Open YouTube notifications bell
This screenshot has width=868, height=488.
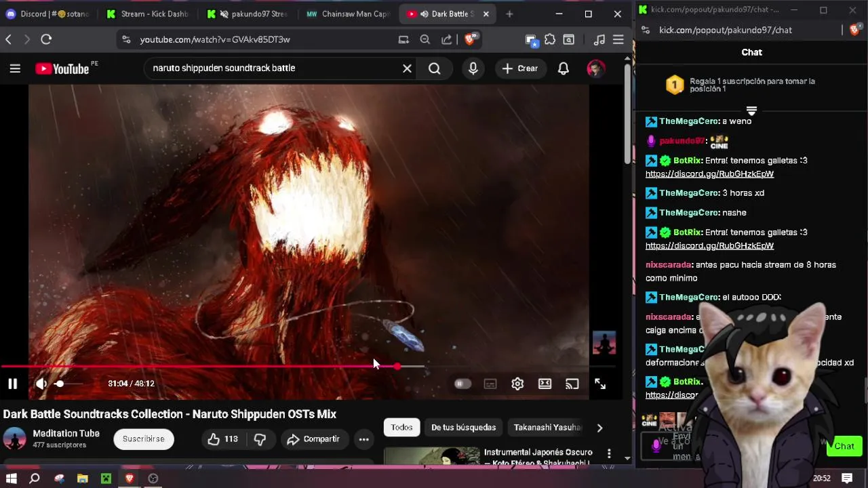[564, 68]
